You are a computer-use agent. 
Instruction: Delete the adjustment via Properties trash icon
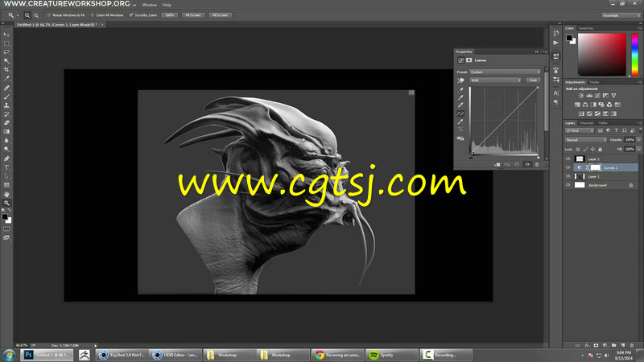(537, 165)
